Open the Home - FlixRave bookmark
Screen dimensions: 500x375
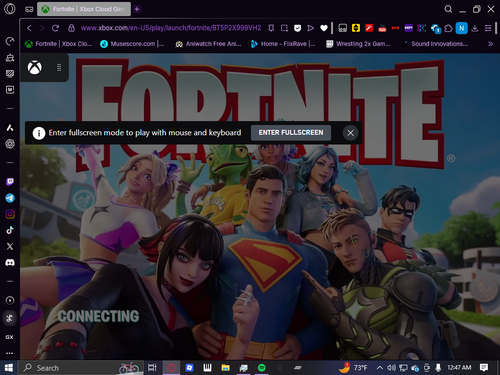pyautogui.click(x=283, y=44)
